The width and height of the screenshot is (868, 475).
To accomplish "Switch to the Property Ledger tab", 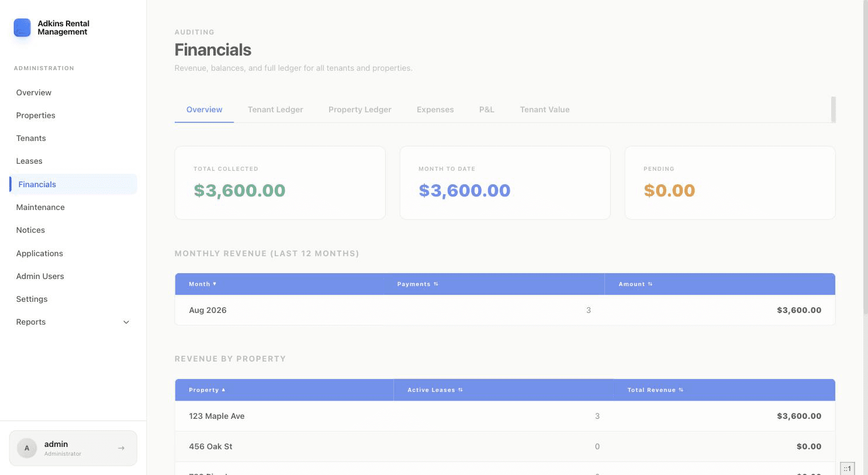I will tap(360, 109).
